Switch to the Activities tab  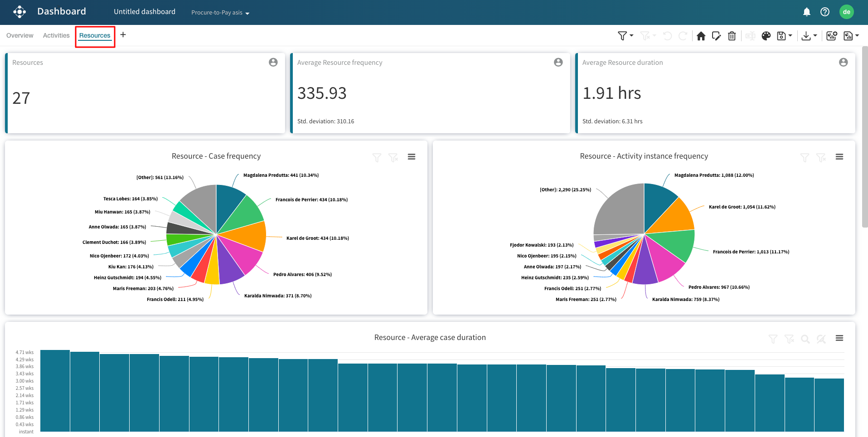[x=56, y=35]
